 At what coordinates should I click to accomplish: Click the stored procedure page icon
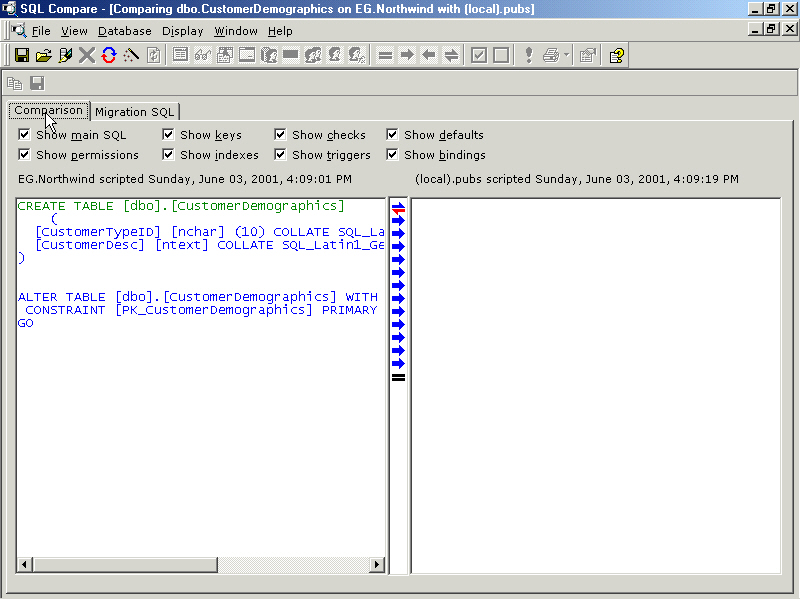(x=224, y=55)
